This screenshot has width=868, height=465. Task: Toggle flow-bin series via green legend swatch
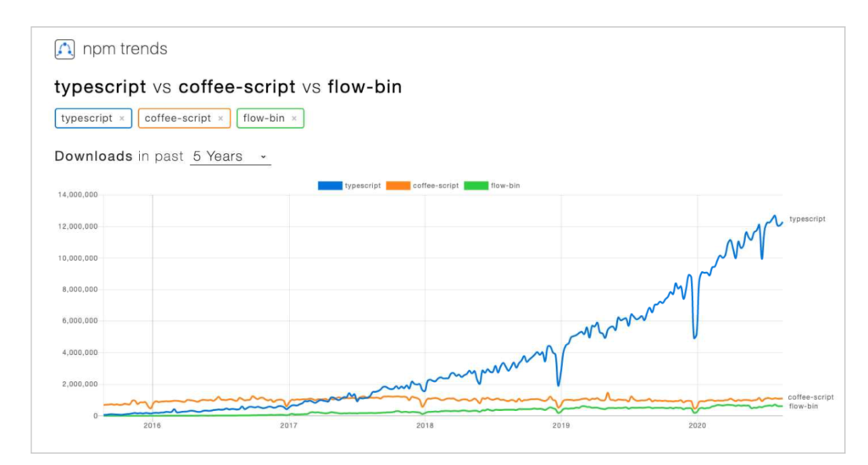476,185
